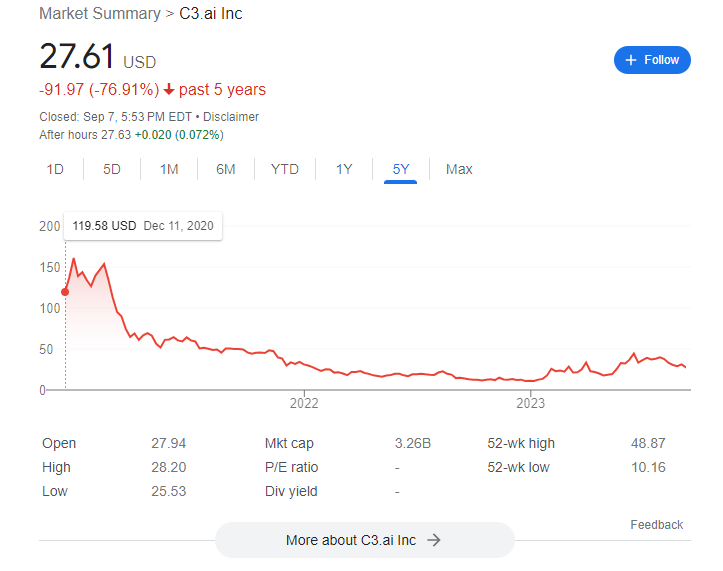723x571 pixels.
Task: Click the red down arrow icon
Action: pos(169,89)
